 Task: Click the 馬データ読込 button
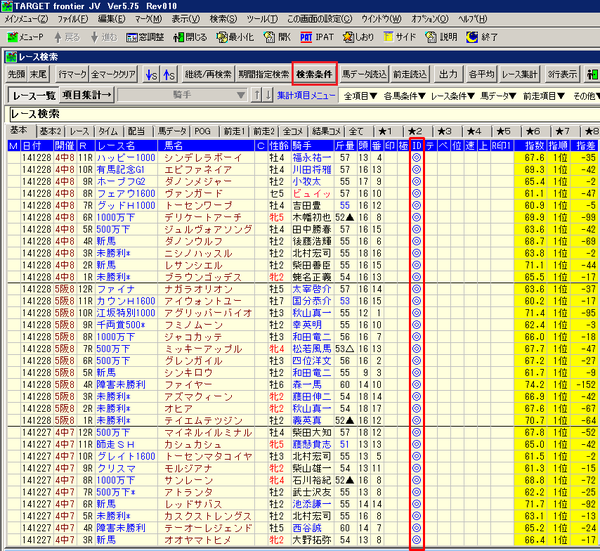coord(365,74)
